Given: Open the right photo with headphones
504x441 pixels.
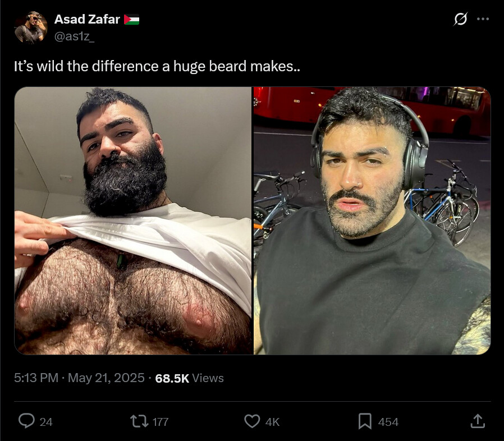Looking at the screenshot, I should [x=372, y=221].
